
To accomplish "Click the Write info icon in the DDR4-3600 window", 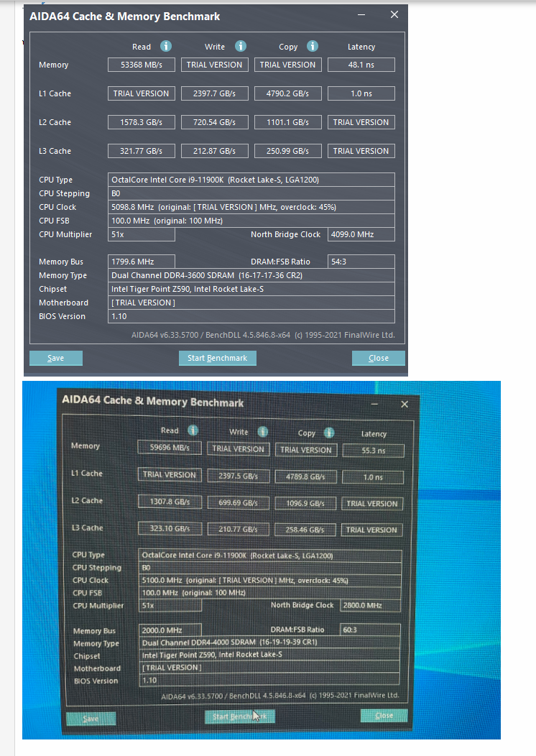I will coord(241,46).
